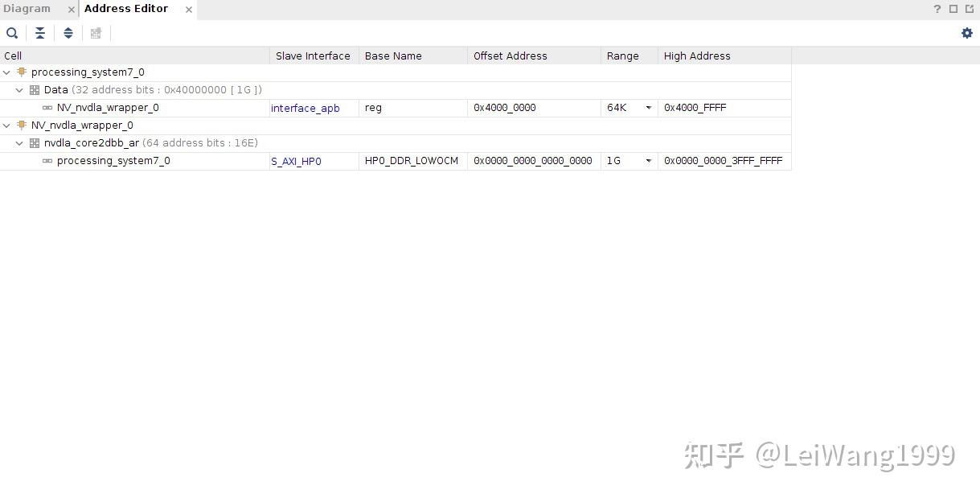Open the search tool in Address Editor
Viewport: 980px width, 498px height.
[12, 33]
